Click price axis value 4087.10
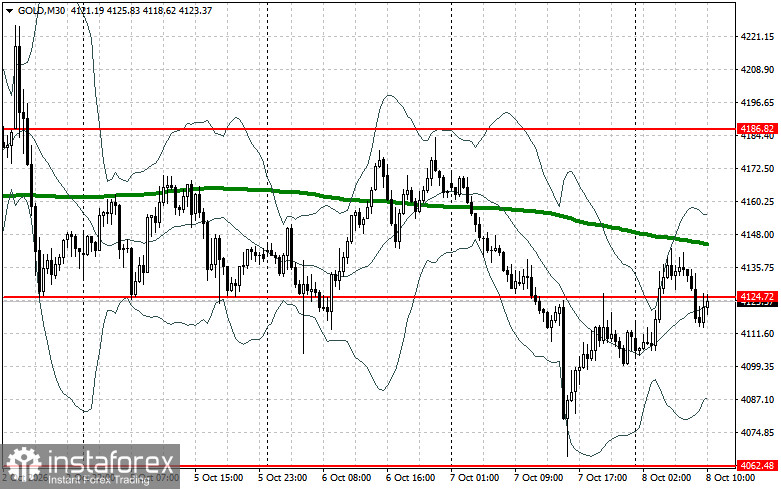 pos(758,399)
